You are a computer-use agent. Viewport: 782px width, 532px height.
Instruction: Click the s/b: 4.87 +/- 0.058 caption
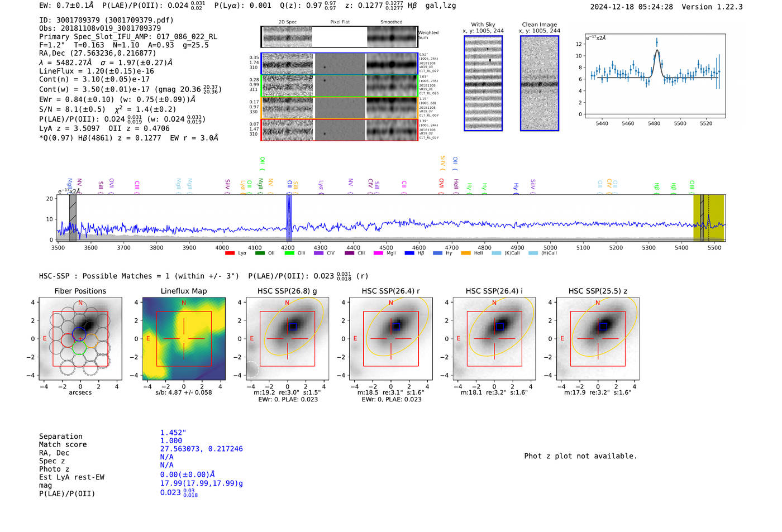tap(184, 392)
